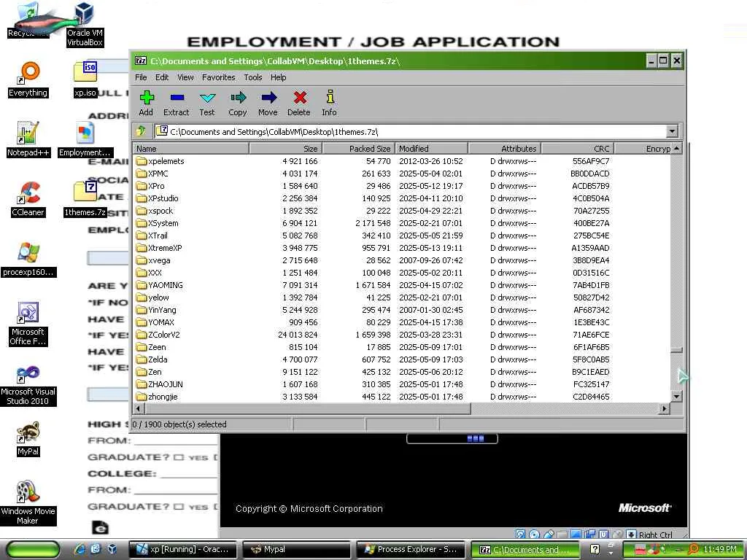Select the Recycle Bin desktop icon

[x=28, y=20]
